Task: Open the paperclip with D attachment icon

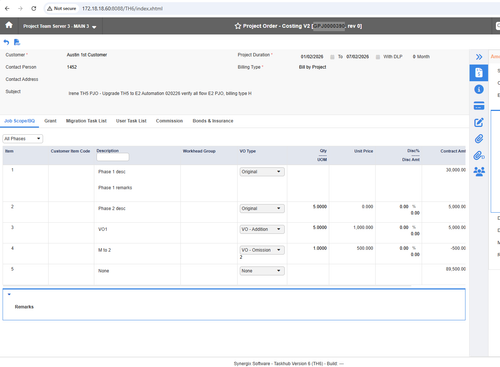Action: (479, 155)
